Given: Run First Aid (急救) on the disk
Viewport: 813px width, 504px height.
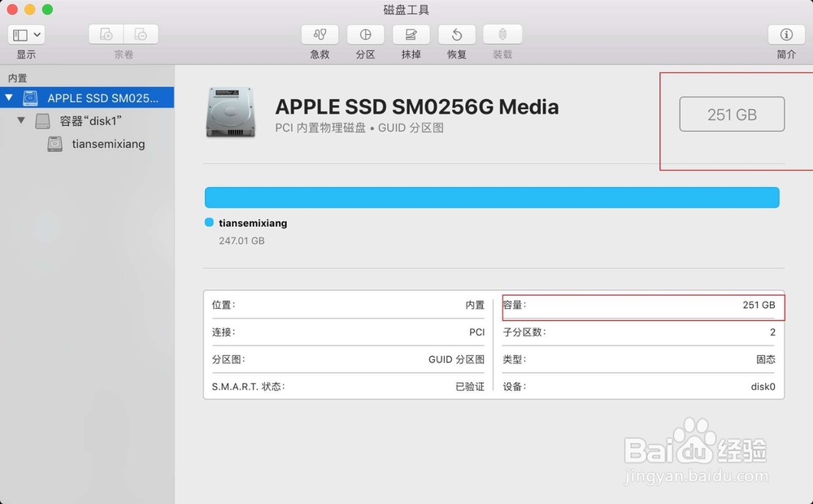Looking at the screenshot, I should [x=320, y=35].
